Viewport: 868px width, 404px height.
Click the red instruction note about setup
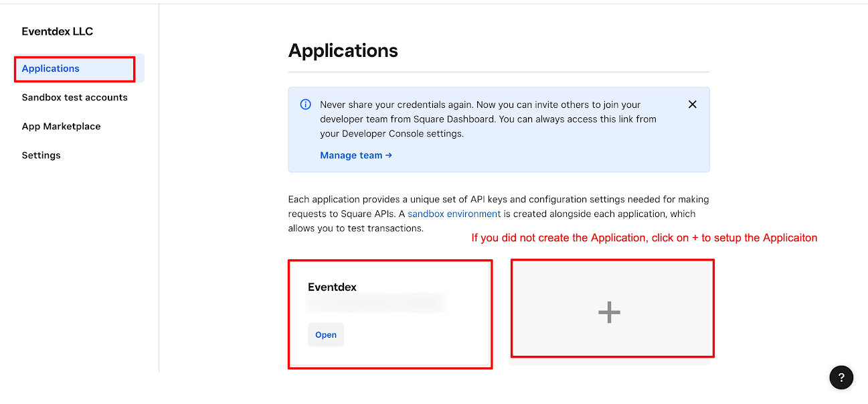(x=644, y=238)
